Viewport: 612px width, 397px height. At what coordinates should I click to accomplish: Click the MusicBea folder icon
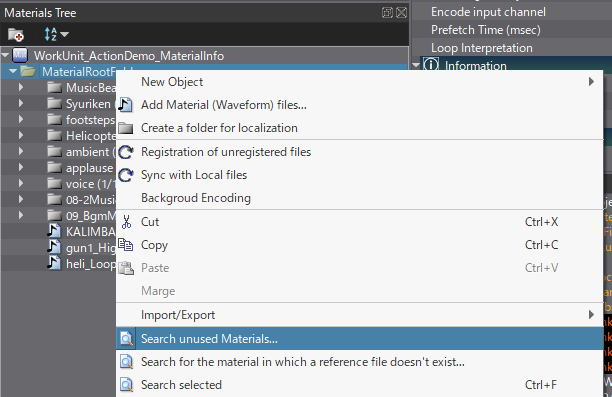coord(54,87)
